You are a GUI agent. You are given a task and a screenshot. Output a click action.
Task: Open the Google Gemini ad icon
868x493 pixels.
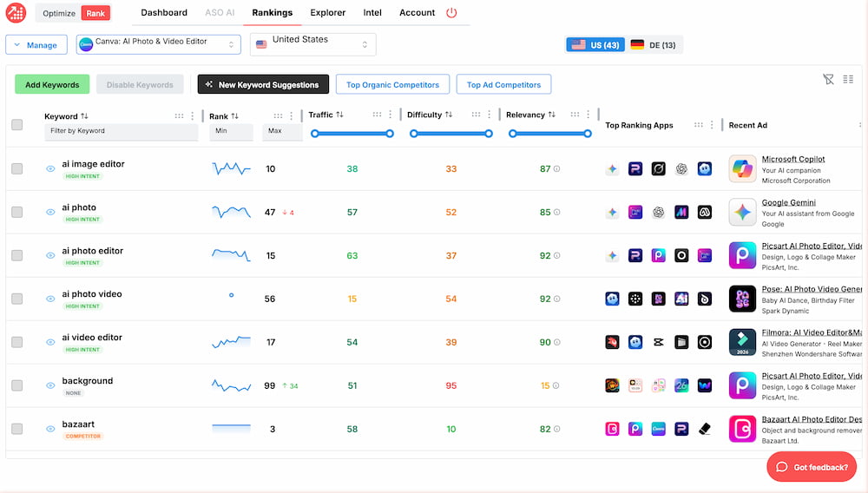(742, 213)
